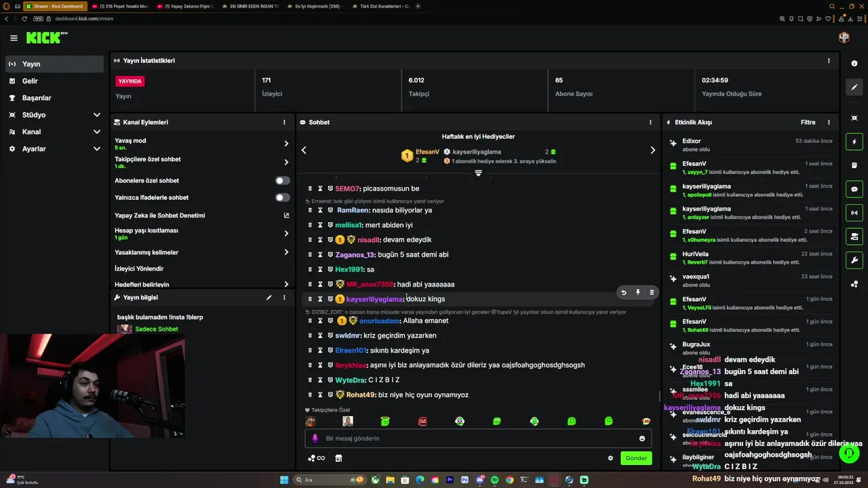
Task: Click the green support bubble at bottom right
Action: 849,453
